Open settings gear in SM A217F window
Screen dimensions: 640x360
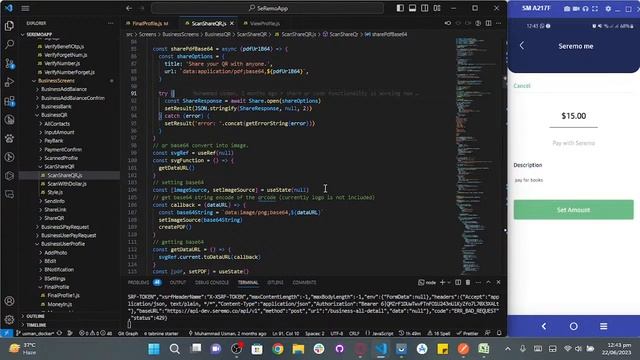click(x=608, y=9)
